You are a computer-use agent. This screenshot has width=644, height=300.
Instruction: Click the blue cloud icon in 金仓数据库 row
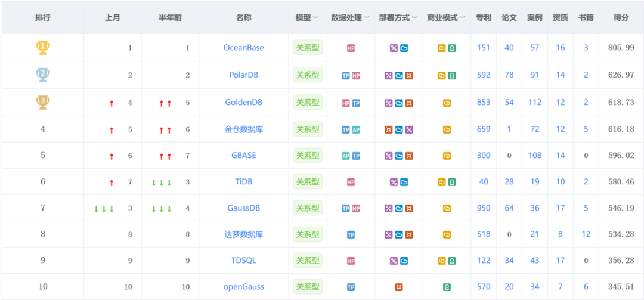tap(399, 130)
